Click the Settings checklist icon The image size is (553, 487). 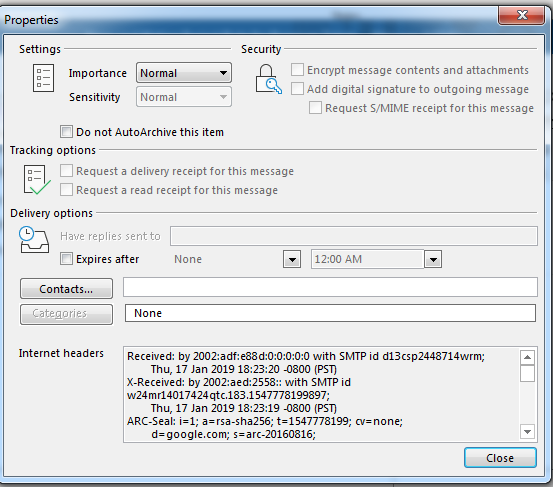[x=43, y=78]
